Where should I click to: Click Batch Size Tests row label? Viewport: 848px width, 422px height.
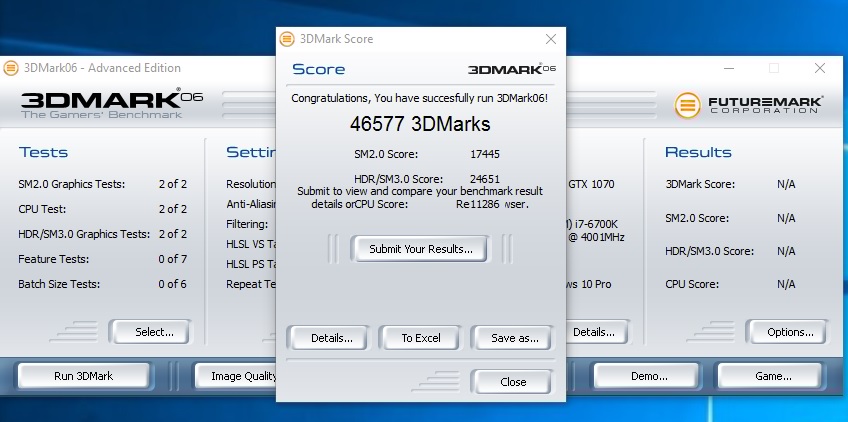point(59,284)
